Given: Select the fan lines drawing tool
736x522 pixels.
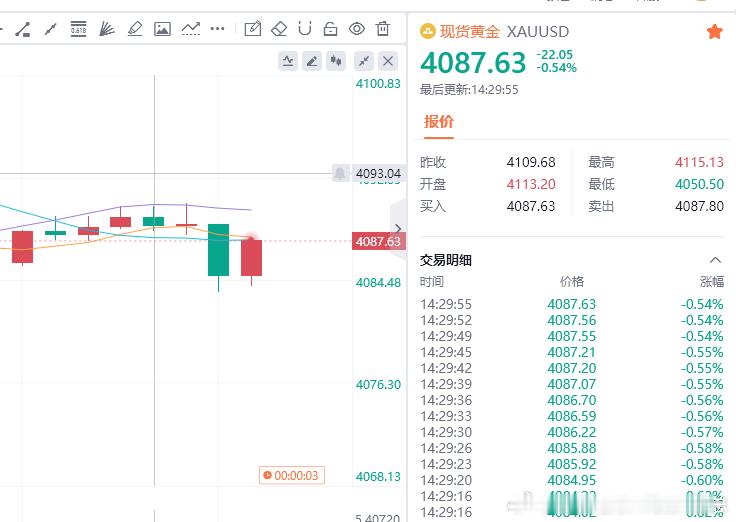Looking at the screenshot, I should click(x=107, y=29).
